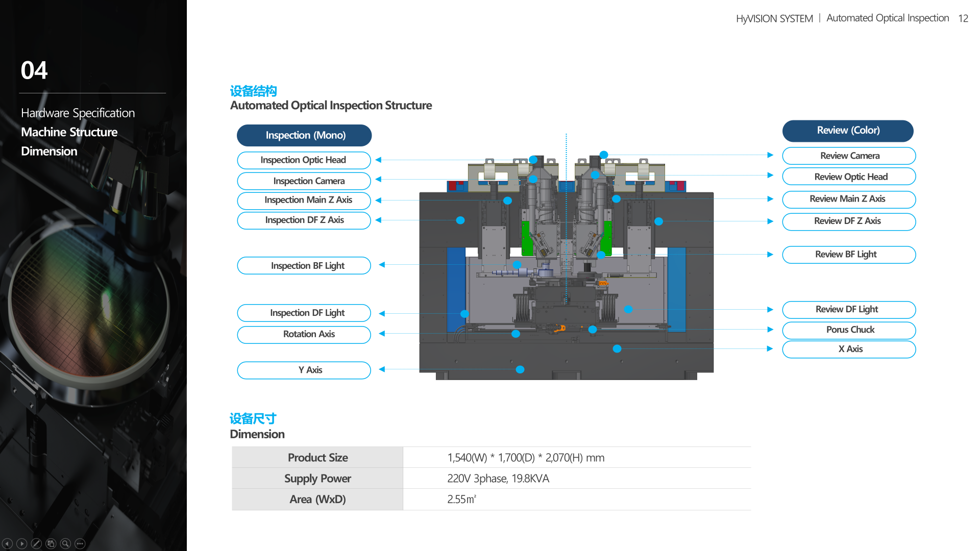Click the 设备结构 heading

click(253, 91)
